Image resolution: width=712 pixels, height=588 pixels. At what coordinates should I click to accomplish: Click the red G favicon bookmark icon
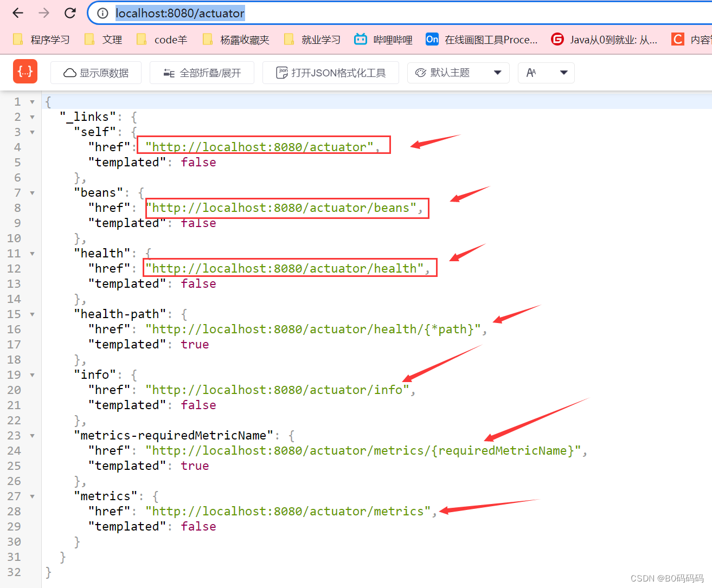[x=557, y=39]
